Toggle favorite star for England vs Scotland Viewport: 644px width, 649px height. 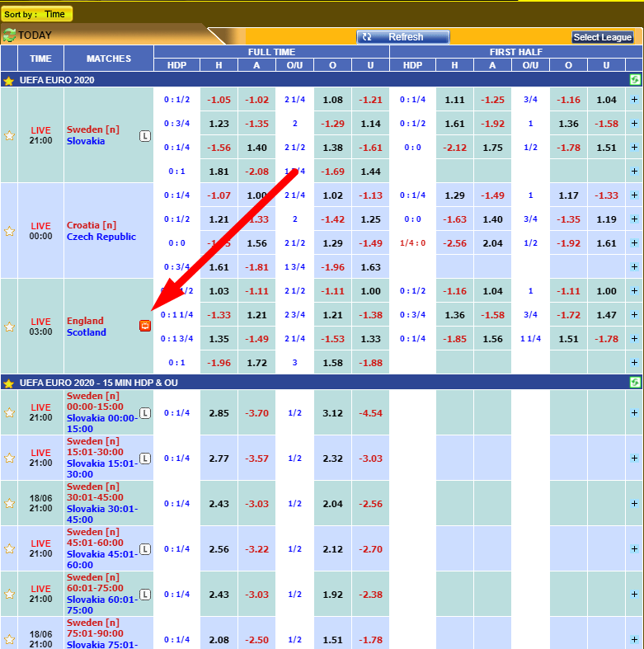(9, 327)
